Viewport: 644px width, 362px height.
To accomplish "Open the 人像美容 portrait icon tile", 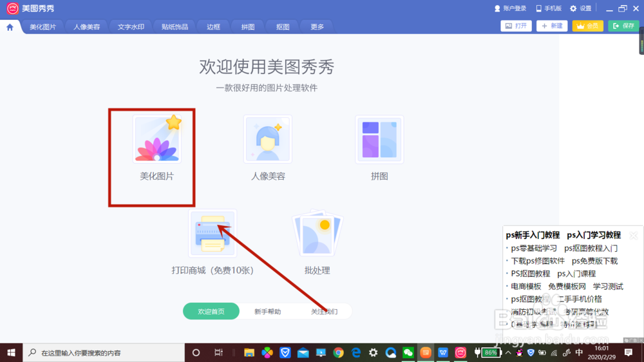I will (268, 139).
